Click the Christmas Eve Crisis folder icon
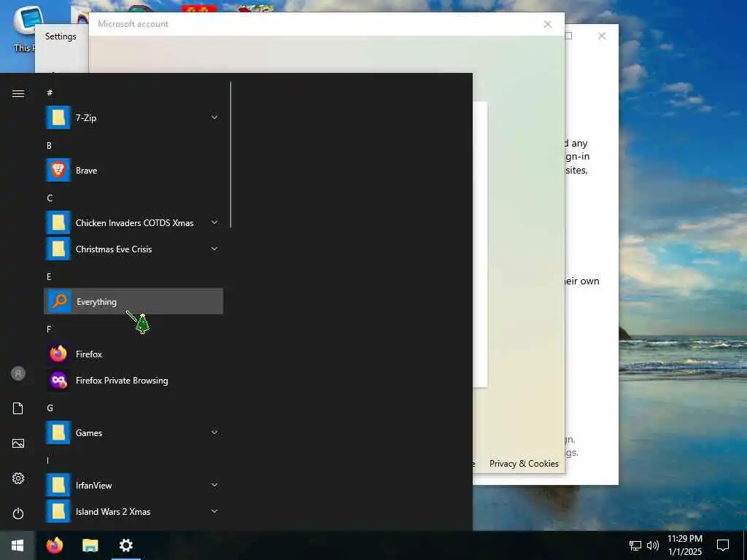This screenshot has width=747, height=560. 58,249
